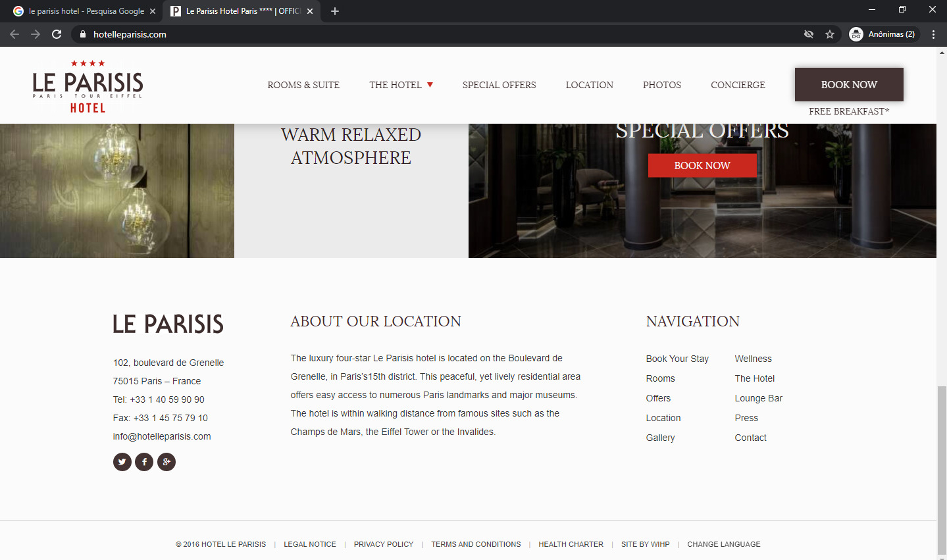Open Rooms & Suite menu item
This screenshot has height=560, width=947.
pos(303,85)
